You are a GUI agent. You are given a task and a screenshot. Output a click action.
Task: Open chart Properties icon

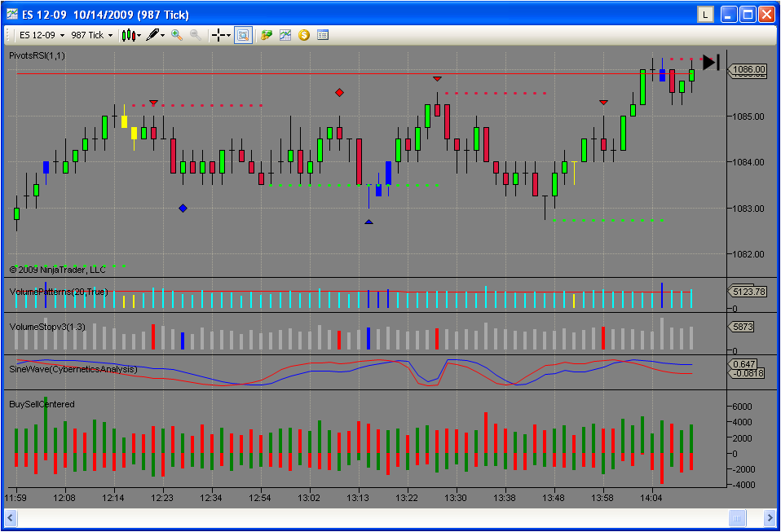point(323,35)
